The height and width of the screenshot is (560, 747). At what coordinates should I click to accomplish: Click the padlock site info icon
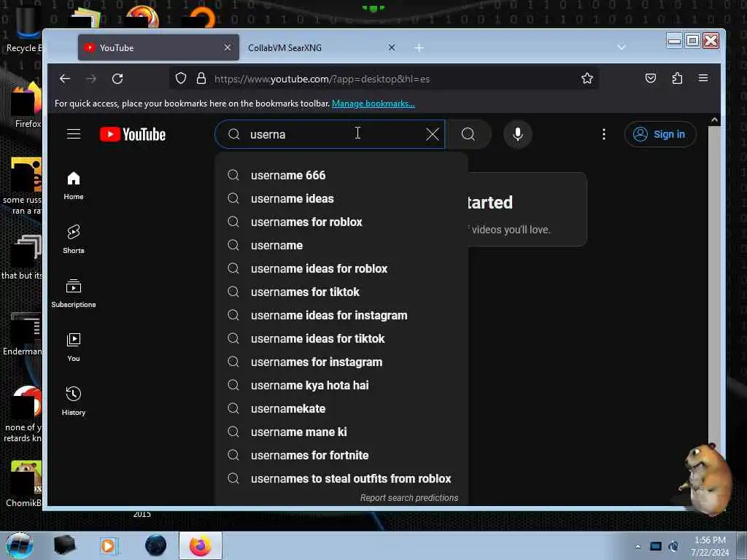(x=201, y=78)
